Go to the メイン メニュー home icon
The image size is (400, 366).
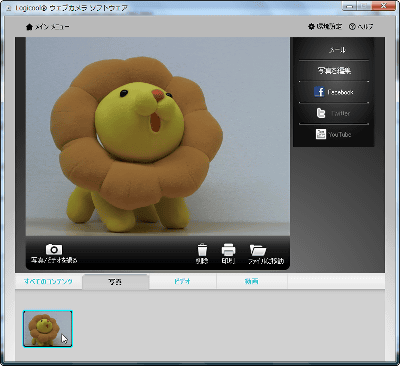point(29,27)
